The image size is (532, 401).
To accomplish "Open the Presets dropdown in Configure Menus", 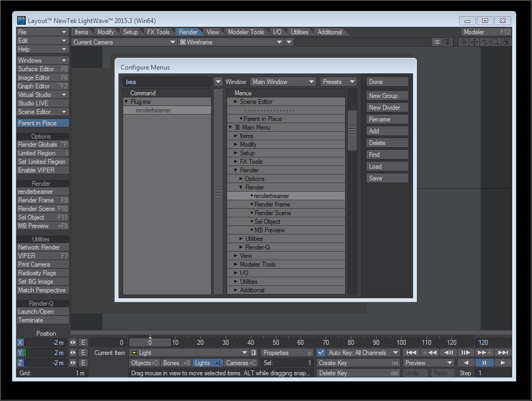I will click(338, 81).
